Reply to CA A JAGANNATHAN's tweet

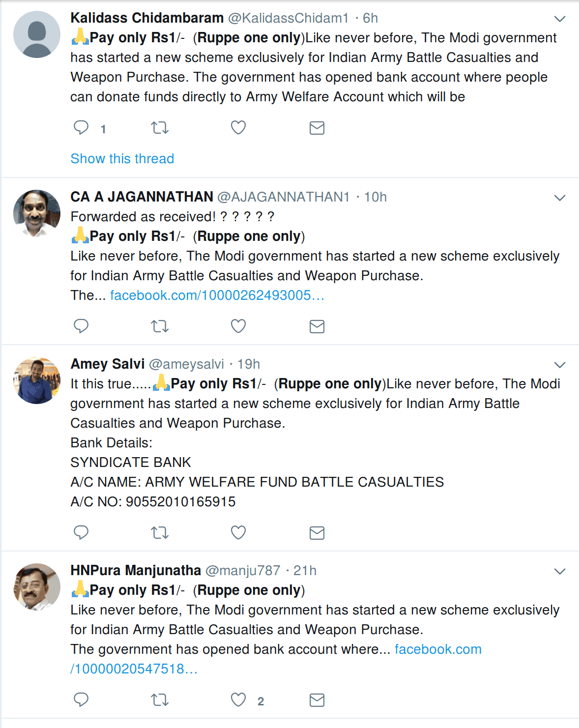coord(81,326)
